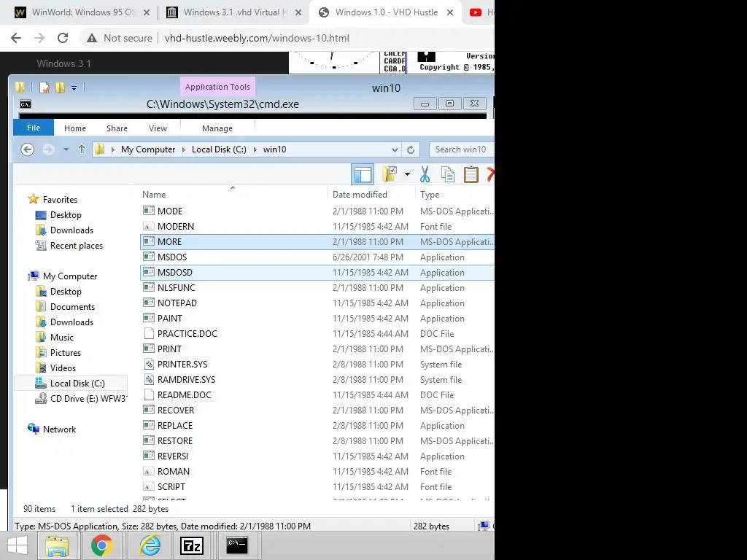Screen dimensions: 747x560
Task: Open Pictures folder in the navigation pane
Action: (x=65, y=352)
